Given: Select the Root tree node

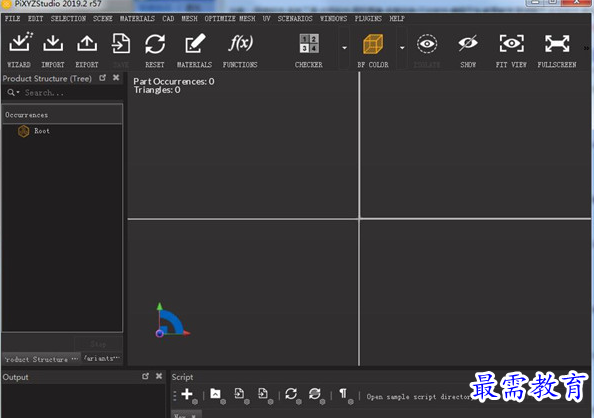Looking at the screenshot, I should click(x=42, y=131).
